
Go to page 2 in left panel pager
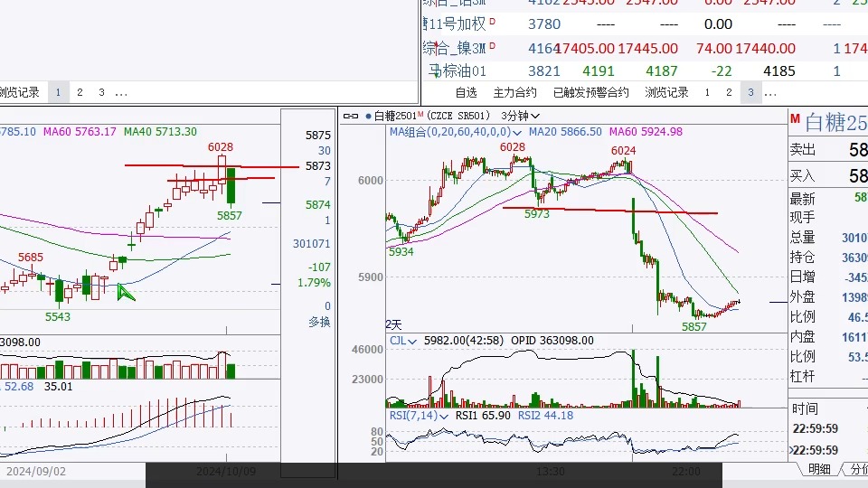pyautogui.click(x=80, y=92)
